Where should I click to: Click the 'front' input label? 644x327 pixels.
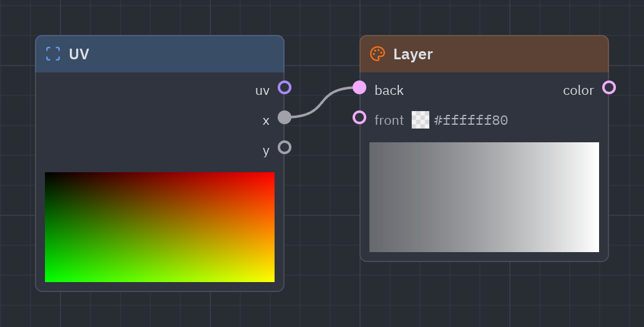389,120
